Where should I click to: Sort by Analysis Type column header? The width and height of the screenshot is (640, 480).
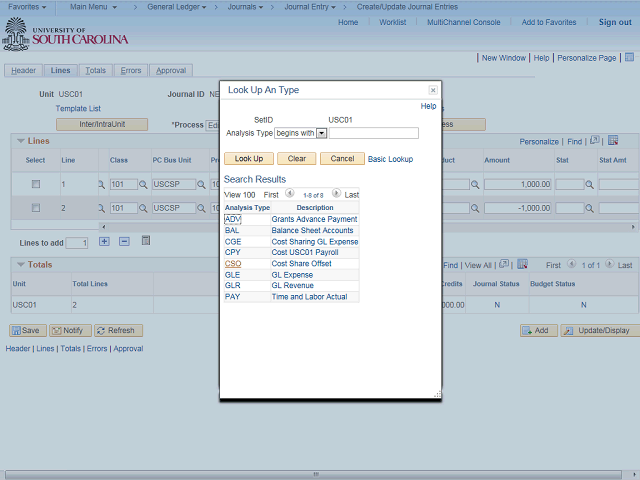[x=247, y=207]
